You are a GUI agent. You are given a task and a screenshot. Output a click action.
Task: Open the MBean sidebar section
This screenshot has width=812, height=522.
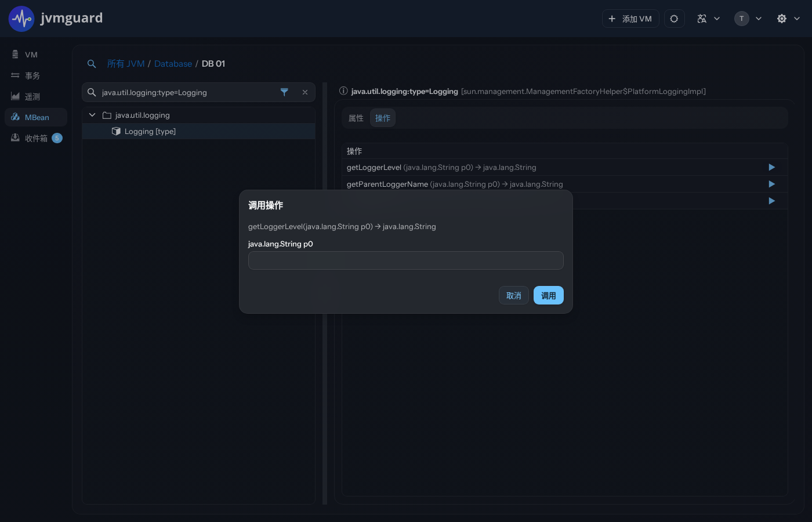36,117
